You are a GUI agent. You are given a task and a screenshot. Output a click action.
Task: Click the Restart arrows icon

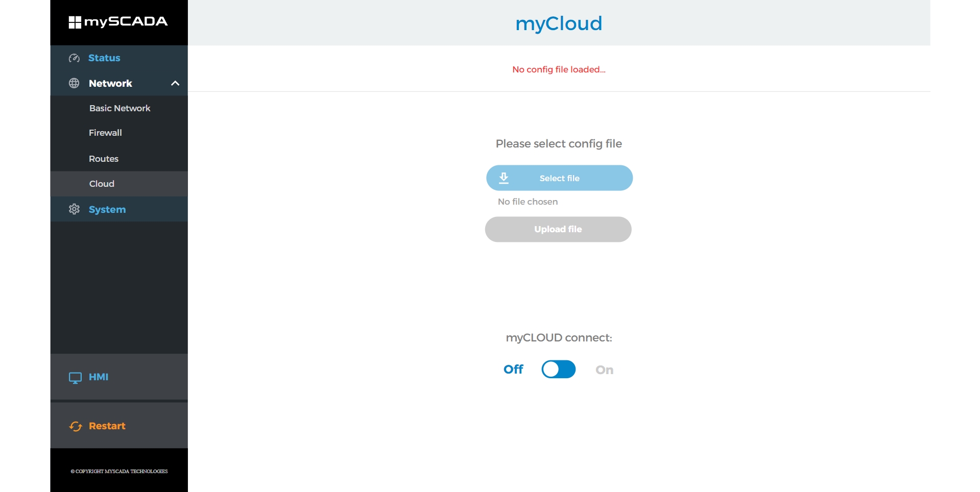tap(76, 426)
